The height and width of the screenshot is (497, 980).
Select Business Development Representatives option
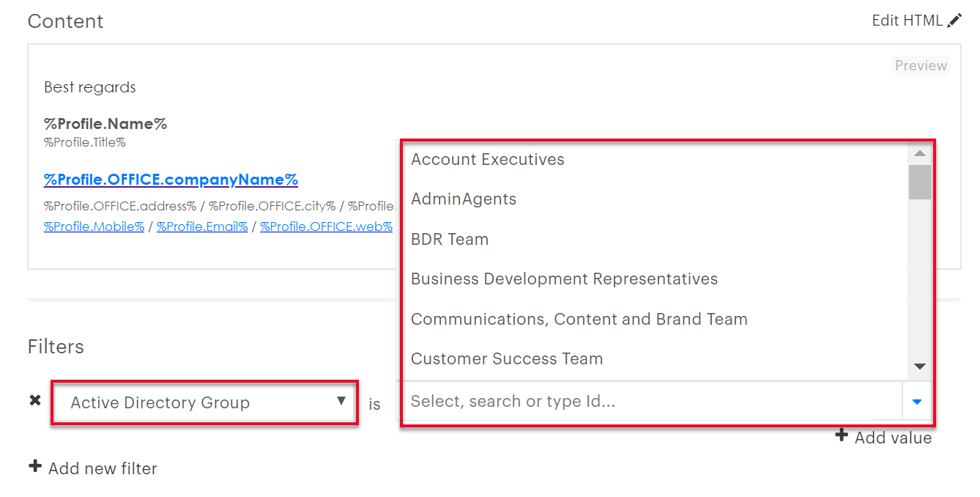(564, 279)
